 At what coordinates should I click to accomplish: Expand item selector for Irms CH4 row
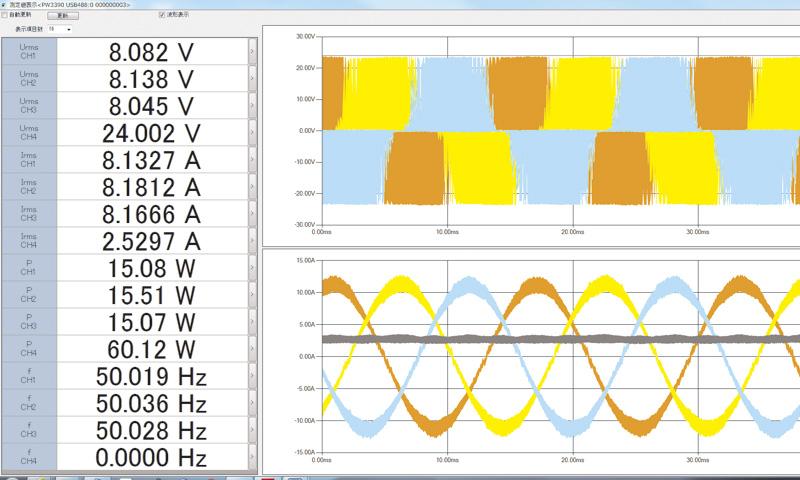tap(252, 241)
